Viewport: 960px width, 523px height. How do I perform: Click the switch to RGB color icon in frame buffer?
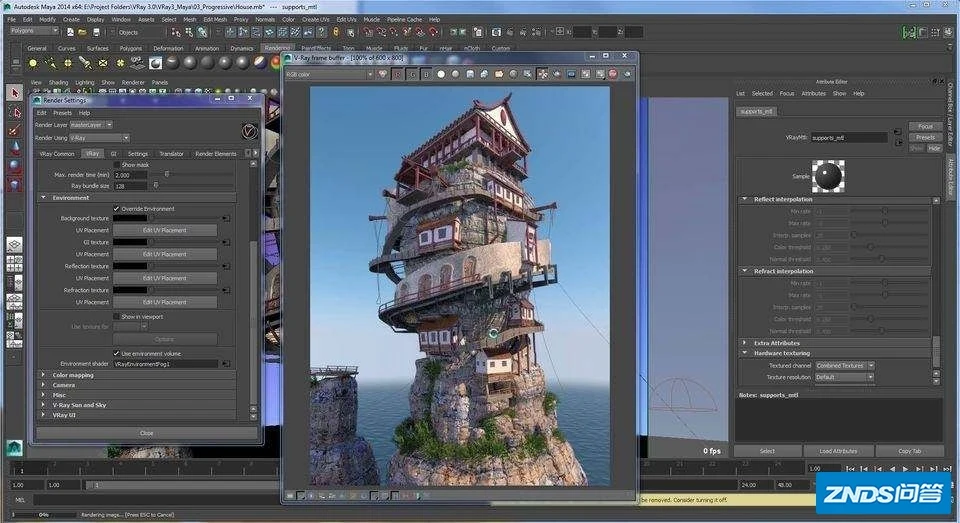click(x=383, y=74)
